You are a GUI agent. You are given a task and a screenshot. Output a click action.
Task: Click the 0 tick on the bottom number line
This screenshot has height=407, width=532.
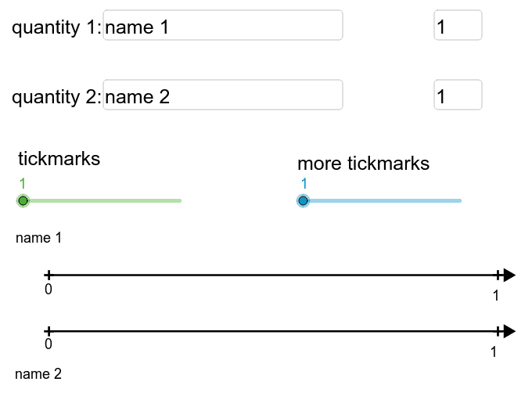click(x=49, y=331)
